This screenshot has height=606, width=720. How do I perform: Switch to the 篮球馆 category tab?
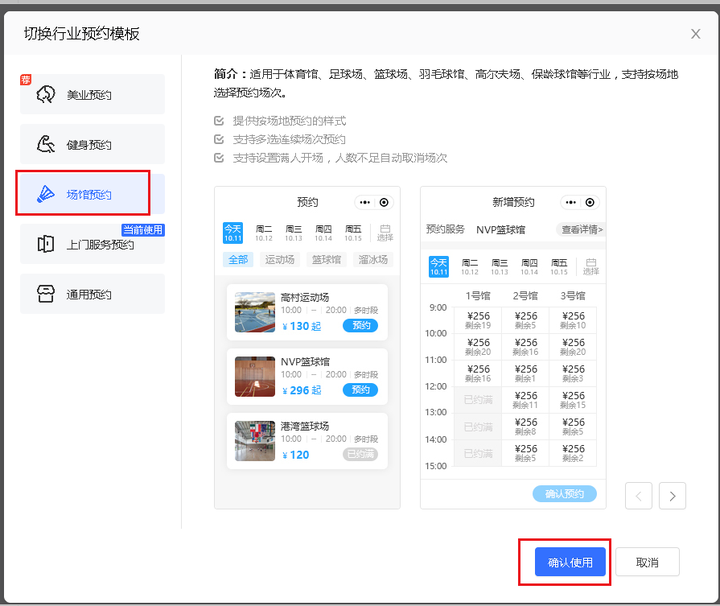click(326, 260)
